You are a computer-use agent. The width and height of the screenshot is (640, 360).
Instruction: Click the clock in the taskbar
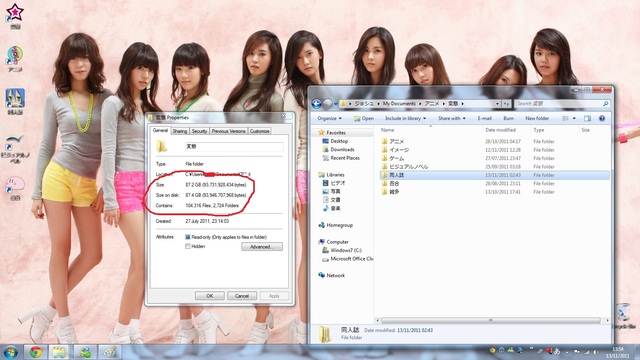(618, 352)
